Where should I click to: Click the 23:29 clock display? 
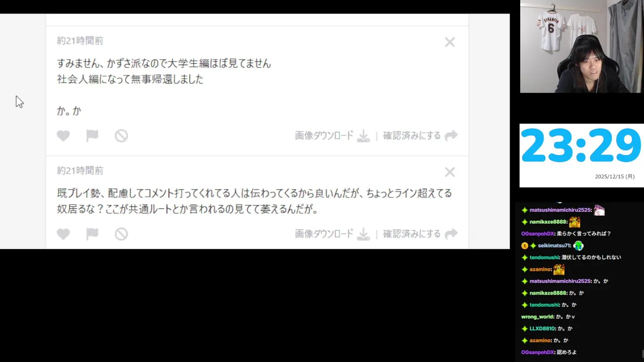(581, 146)
